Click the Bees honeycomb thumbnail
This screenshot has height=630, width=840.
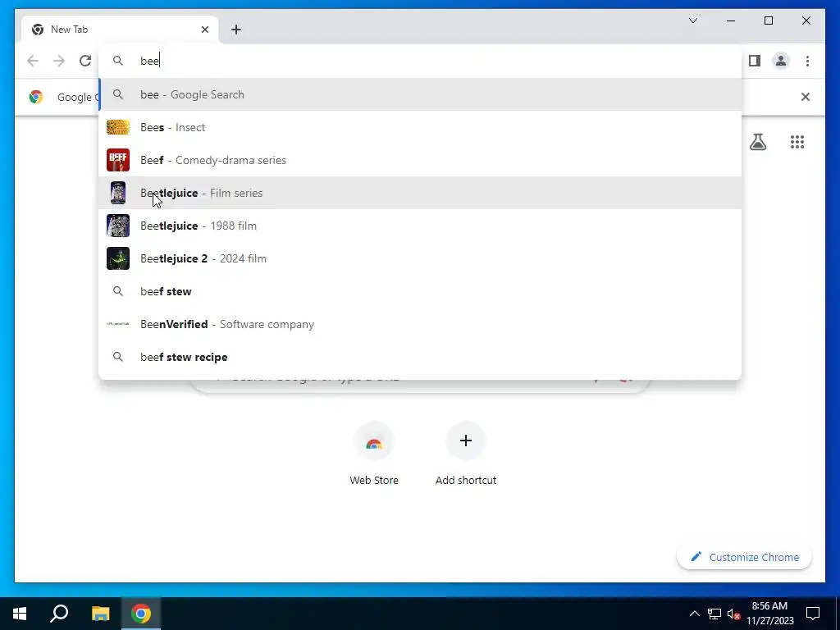(x=118, y=127)
